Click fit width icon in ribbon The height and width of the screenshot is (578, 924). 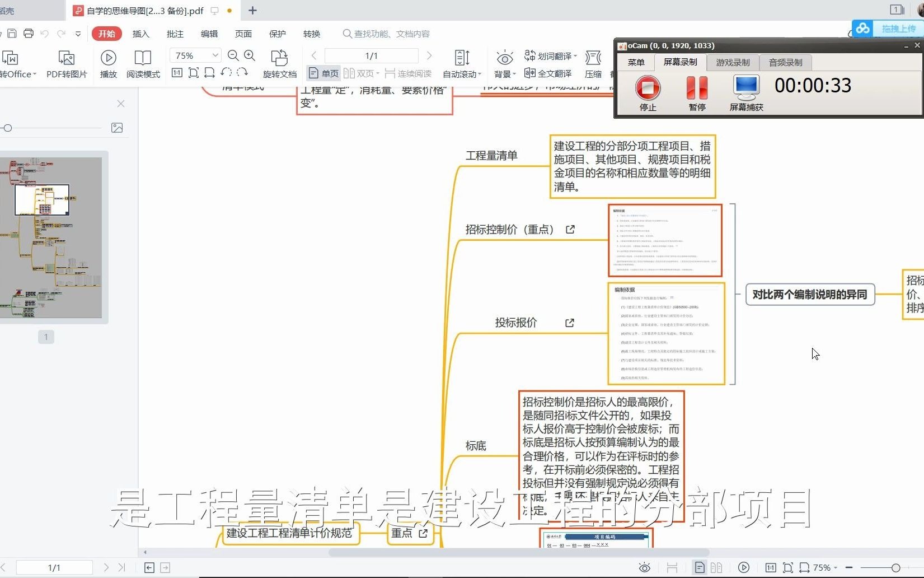pyautogui.click(x=209, y=73)
